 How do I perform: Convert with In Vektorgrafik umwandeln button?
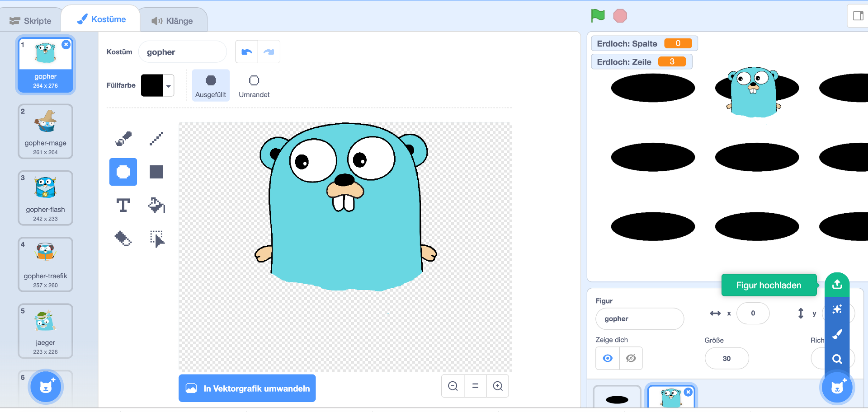pyautogui.click(x=247, y=389)
